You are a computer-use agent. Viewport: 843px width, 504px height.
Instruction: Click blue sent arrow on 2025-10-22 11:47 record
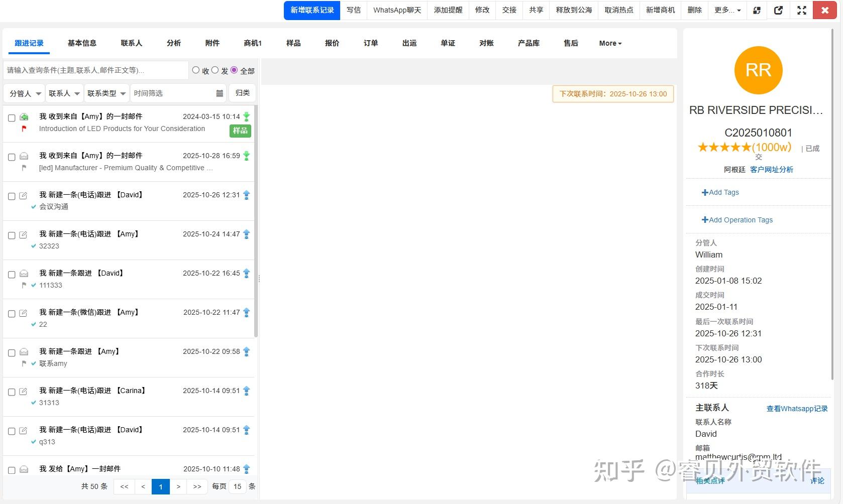(247, 312)
